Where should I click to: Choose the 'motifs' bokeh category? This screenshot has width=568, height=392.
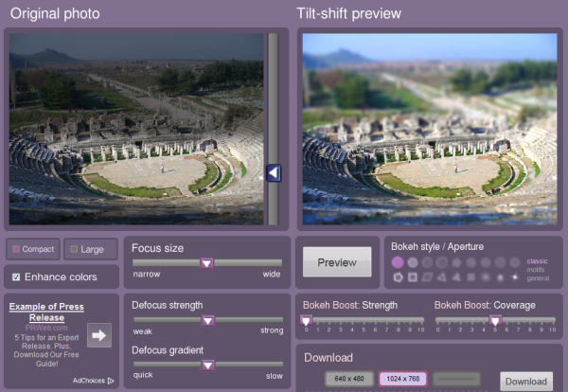537,269
